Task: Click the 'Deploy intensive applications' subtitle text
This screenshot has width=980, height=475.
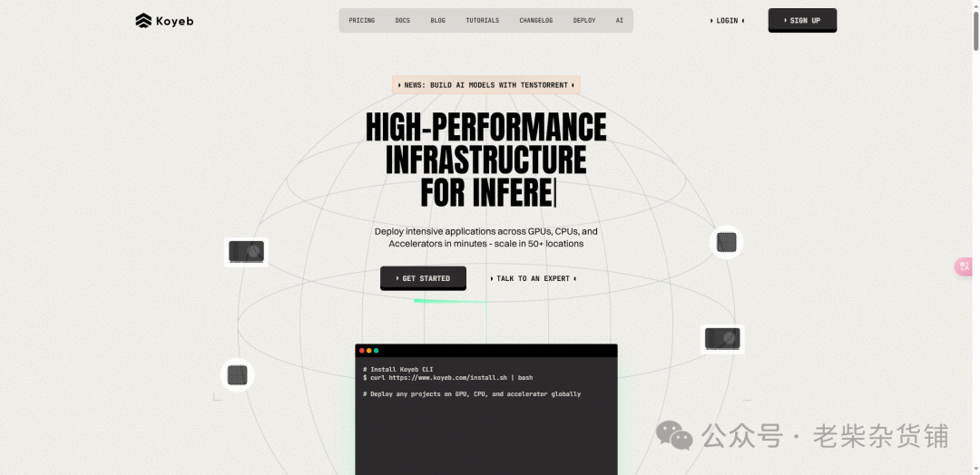Action: point(486,237)
